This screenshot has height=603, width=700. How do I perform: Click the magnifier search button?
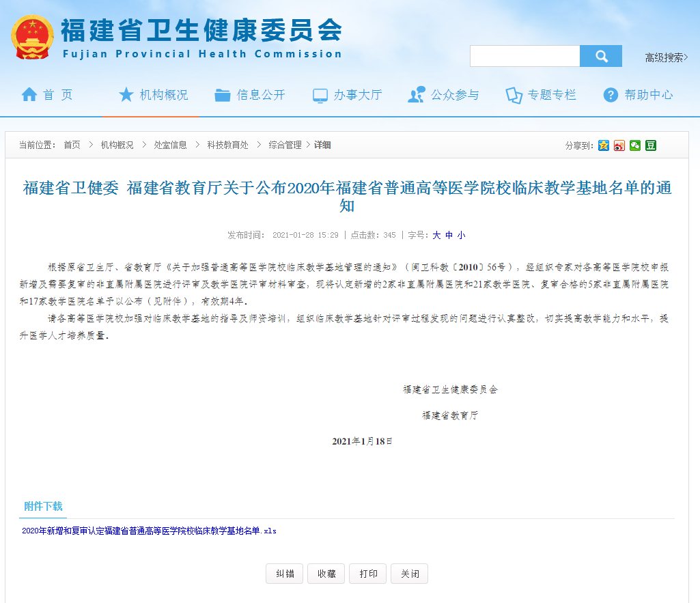pos(601,56)
